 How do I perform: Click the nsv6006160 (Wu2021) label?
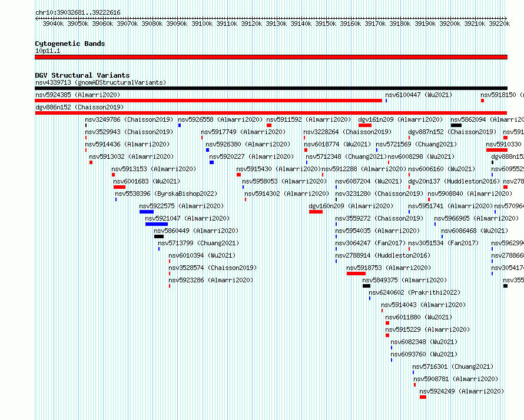pyautogui.click(x=442, y=169)
